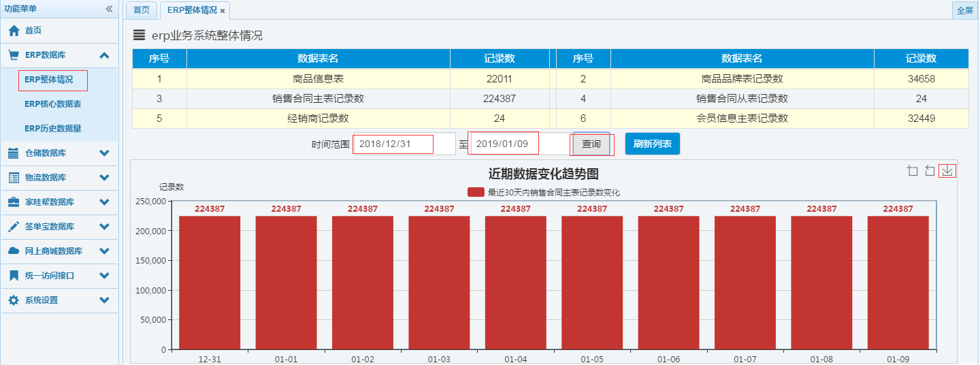Open ERP核心数据表 in the sidebar
Screen dimensions: 980x365
coord(52,104)
